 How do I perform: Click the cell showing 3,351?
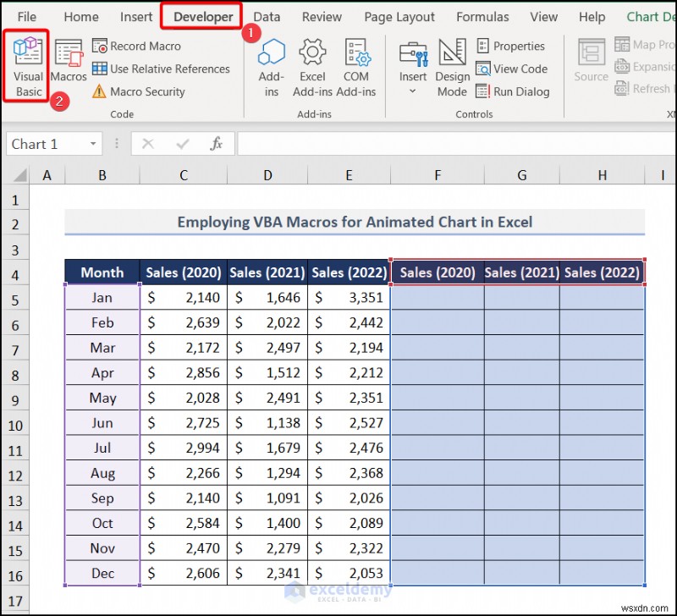pos(349,298)
